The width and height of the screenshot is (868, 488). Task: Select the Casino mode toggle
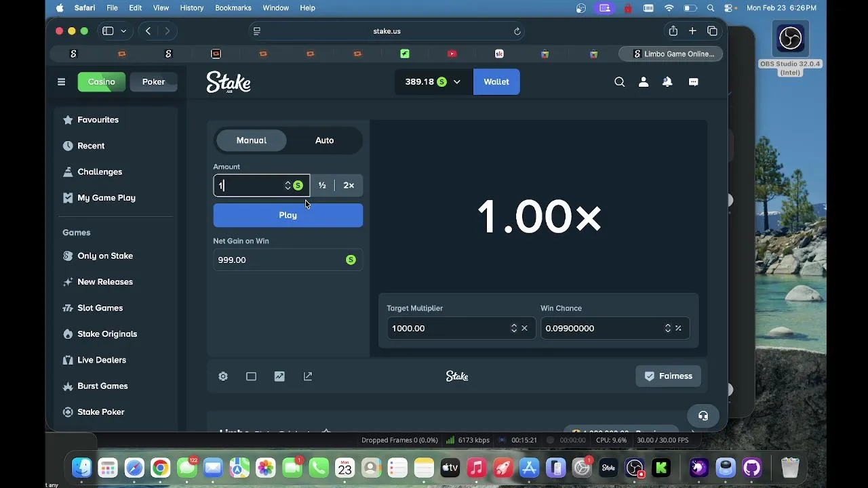click(102, 82)
